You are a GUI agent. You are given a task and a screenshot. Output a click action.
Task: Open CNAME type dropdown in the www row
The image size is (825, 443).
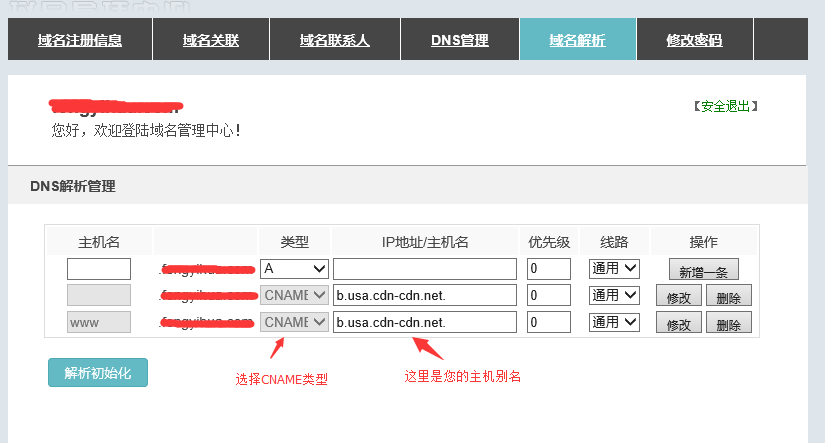294,322
